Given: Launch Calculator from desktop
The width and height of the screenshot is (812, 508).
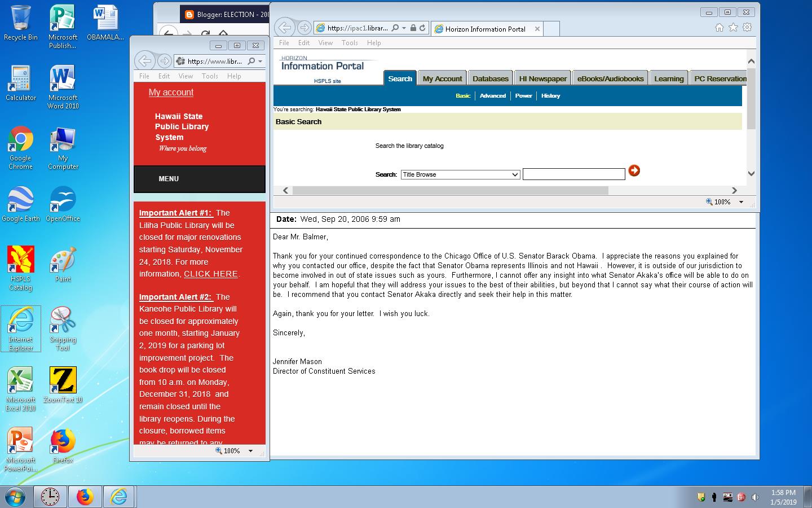Looking at the screenshot, I should pyautogui.click(x=20, y=84).
